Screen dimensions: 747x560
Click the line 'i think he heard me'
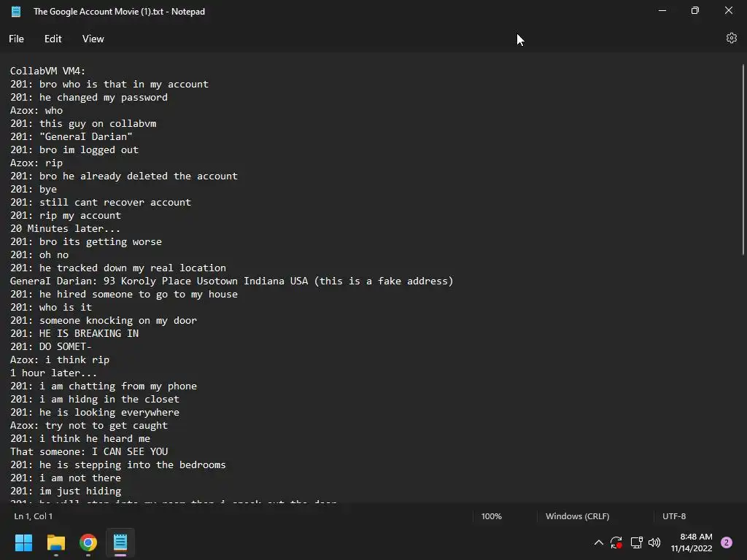(80, 438)
